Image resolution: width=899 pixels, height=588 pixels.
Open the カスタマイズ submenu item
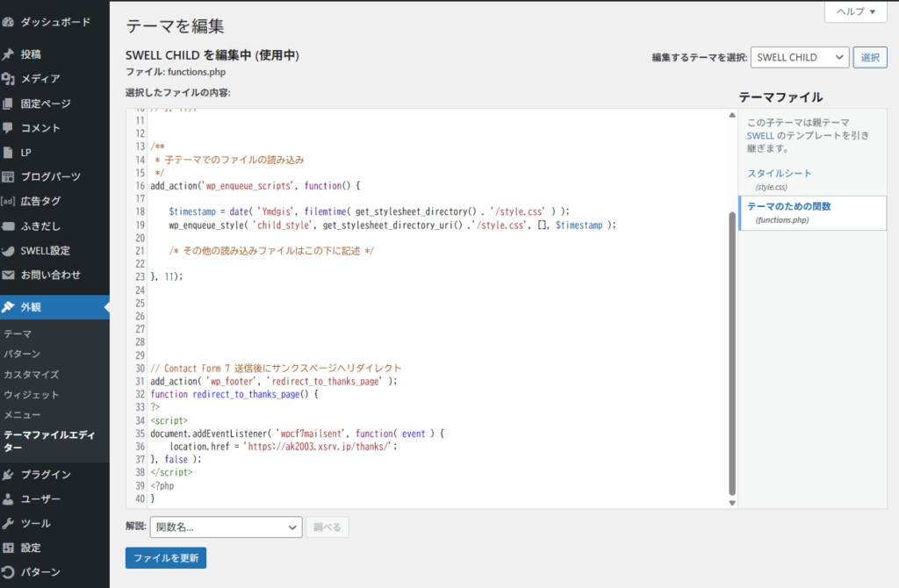point(32,375)
